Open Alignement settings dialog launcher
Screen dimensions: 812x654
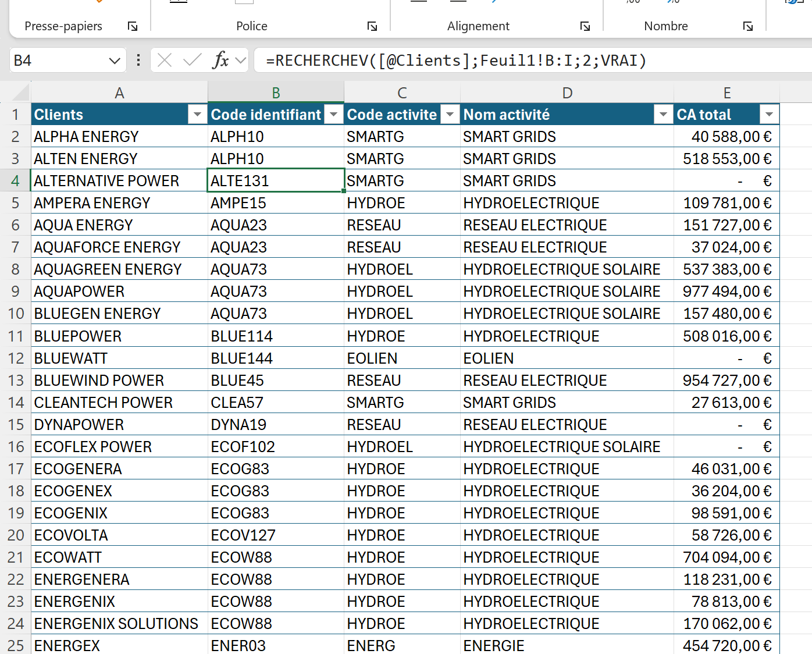pyautogui.click(x=585, y=26)
